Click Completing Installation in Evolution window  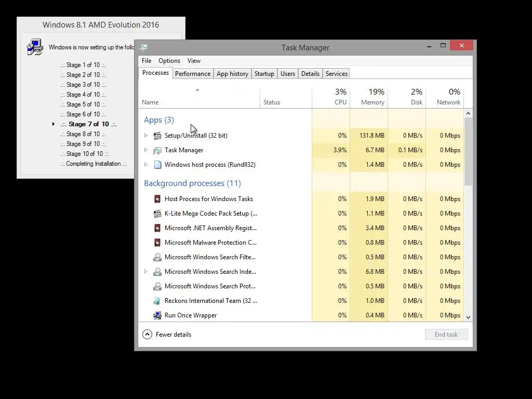tap(94, 164)
